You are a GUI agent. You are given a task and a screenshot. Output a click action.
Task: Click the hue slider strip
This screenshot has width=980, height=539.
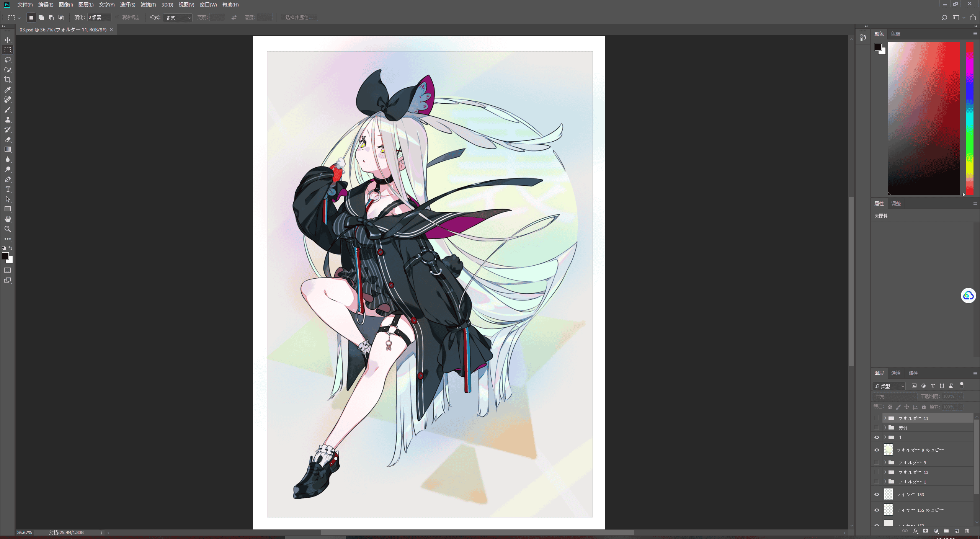click(970, 118)
